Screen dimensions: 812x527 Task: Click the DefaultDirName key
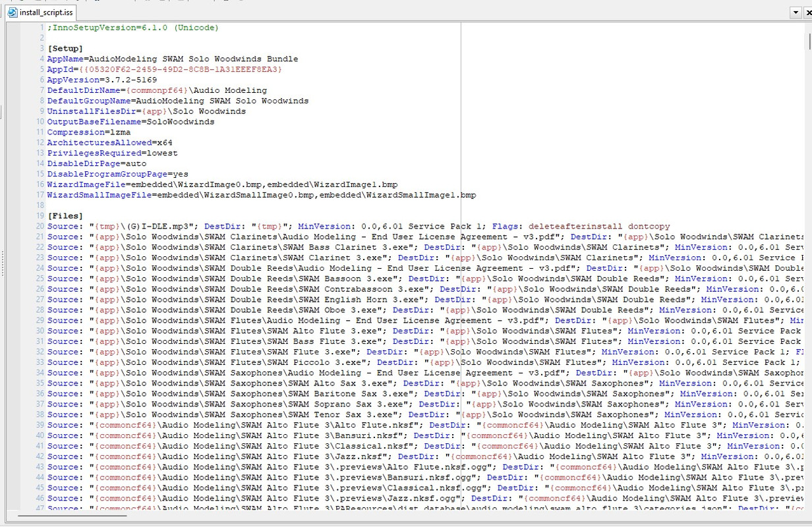pos(84,91)
